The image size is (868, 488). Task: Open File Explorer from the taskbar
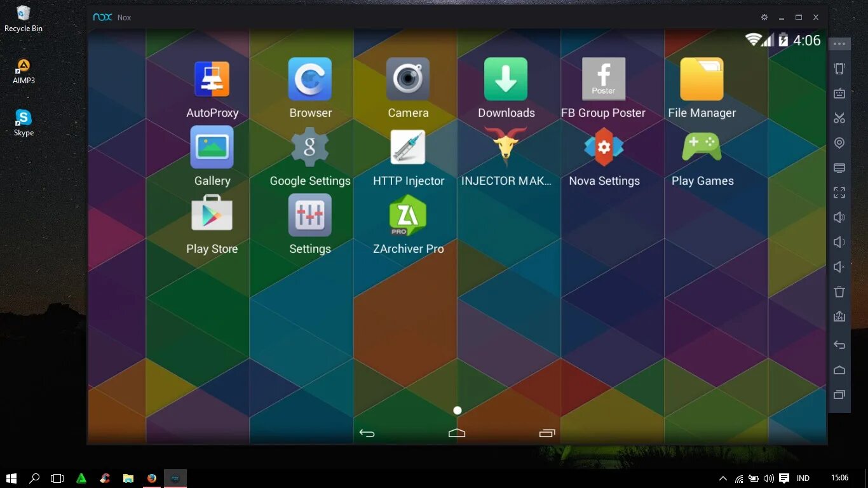click(x=128, y=478)
